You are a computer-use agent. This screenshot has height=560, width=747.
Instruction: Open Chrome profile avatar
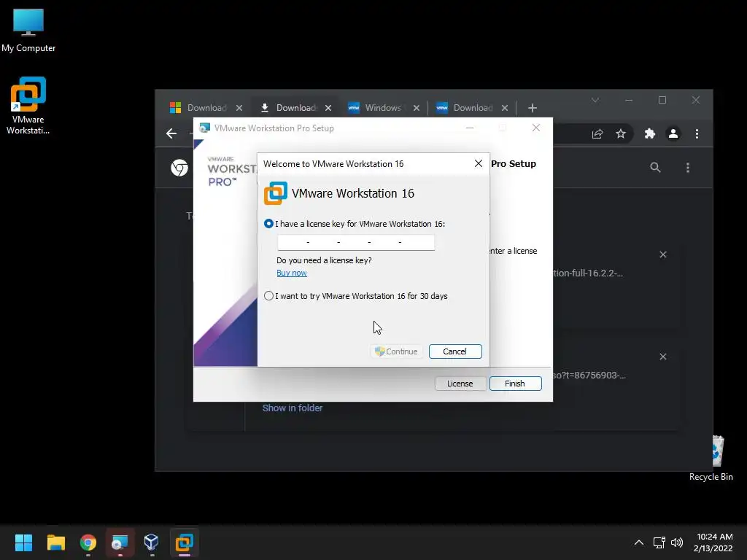click(673, 134)
